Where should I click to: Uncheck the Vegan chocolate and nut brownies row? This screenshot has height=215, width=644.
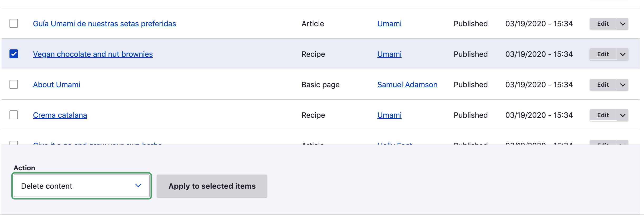(x=14, y=54)
